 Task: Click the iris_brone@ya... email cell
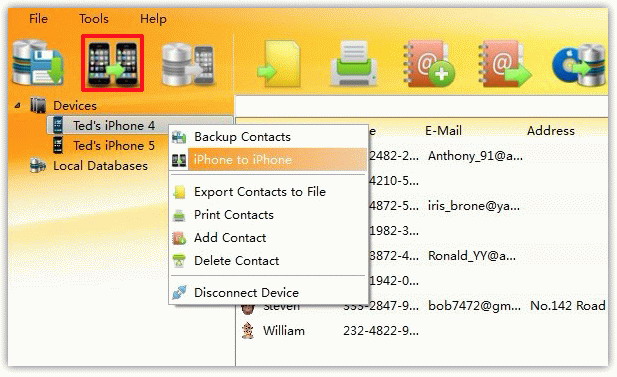(x=474, y=206)
